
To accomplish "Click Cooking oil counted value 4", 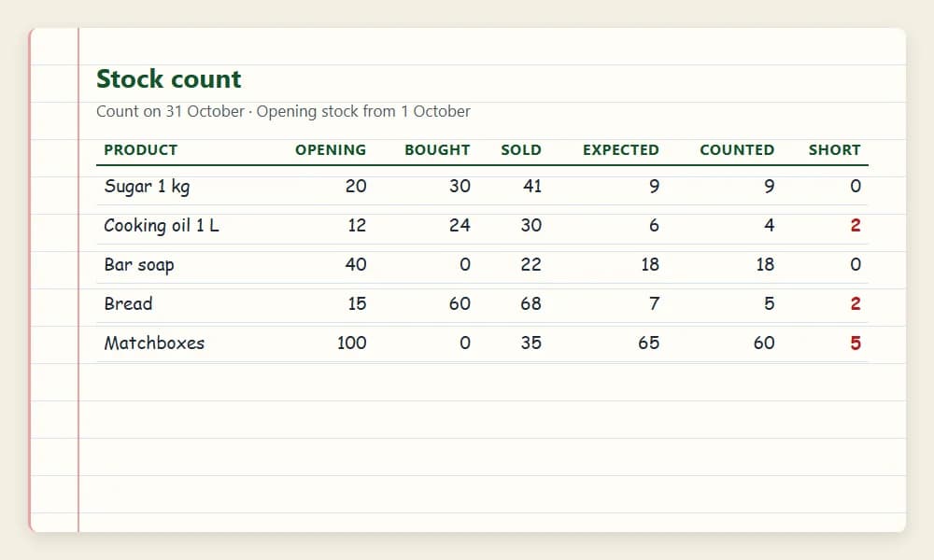I will coord(769,226).
